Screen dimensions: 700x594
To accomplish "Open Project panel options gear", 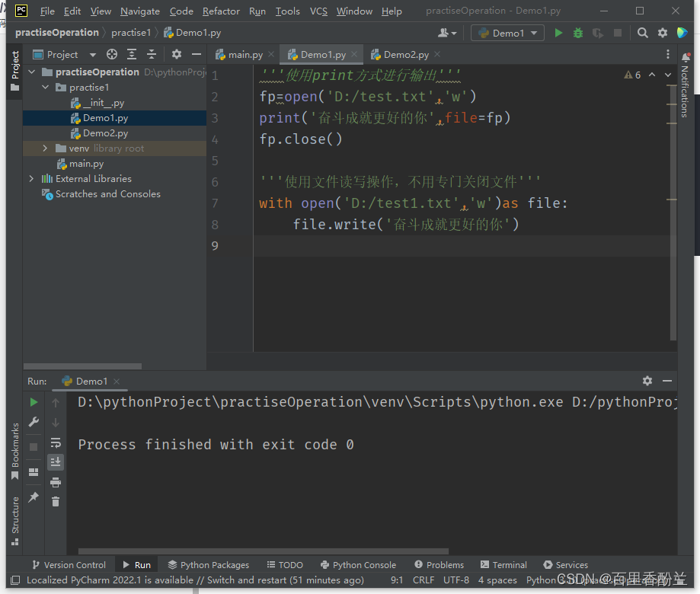I will click(x=177, y=54).
